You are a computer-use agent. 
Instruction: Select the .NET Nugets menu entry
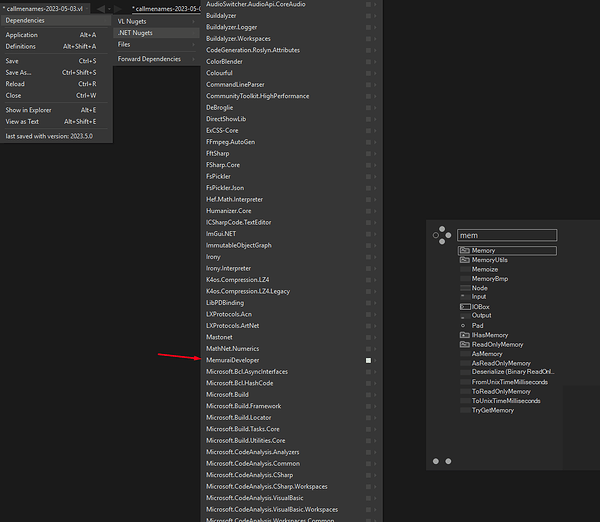[156, 33]
